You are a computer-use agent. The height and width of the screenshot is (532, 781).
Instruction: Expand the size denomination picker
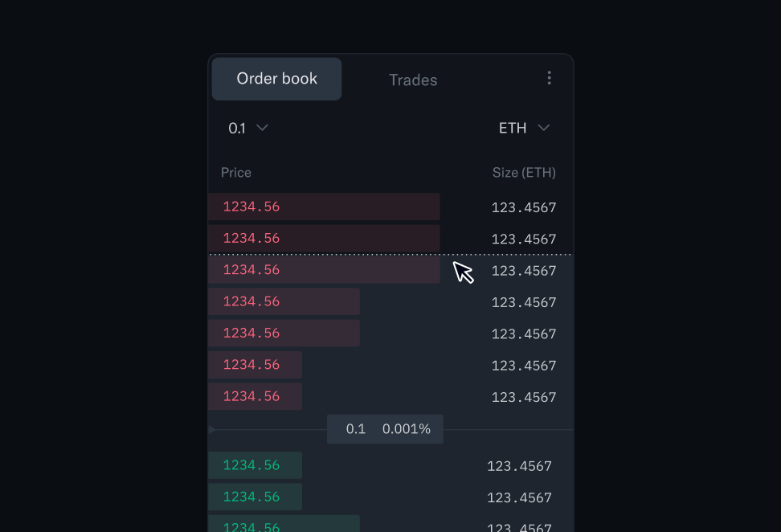(x=525, y=127)
